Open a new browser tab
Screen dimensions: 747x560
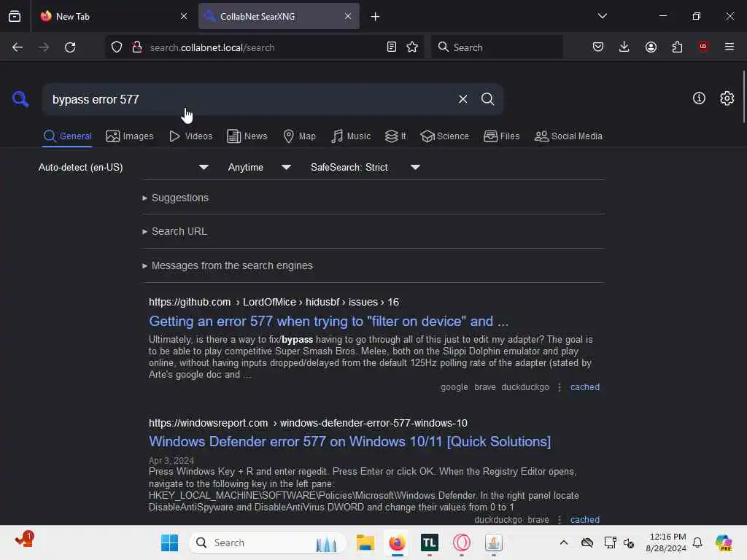375,17
